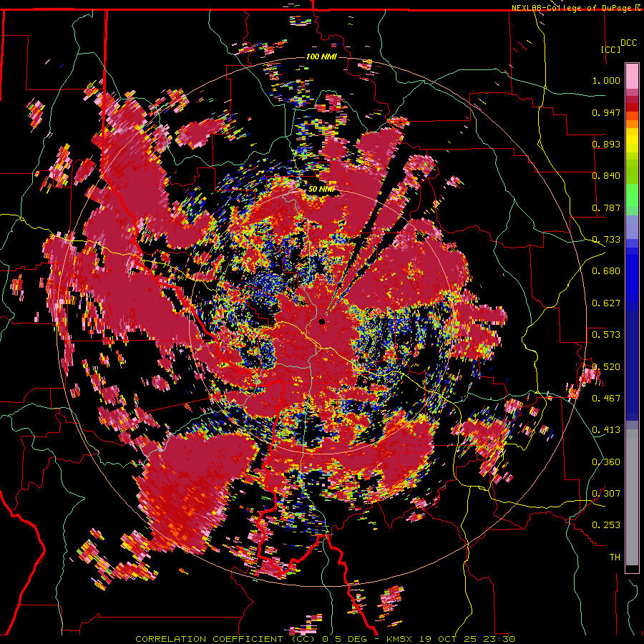This screenshot has height=644, width=644.
Task: Select the 1.000 value on the color scale
Action: (606, 80)
